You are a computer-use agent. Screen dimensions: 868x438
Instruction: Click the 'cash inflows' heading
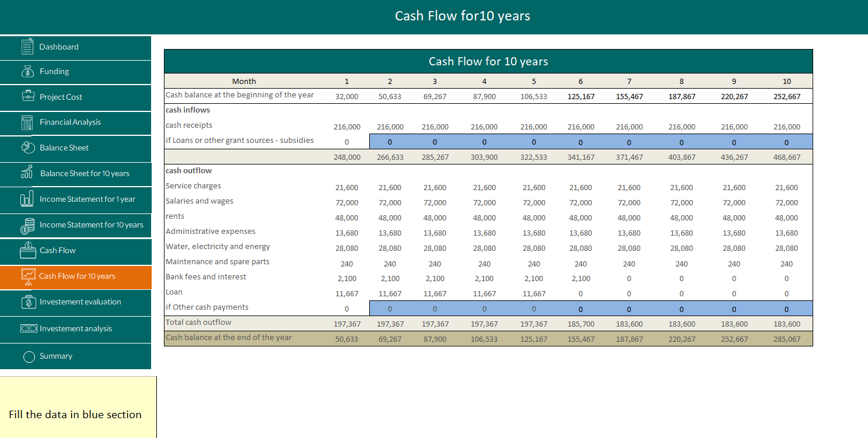coord(188,110)
